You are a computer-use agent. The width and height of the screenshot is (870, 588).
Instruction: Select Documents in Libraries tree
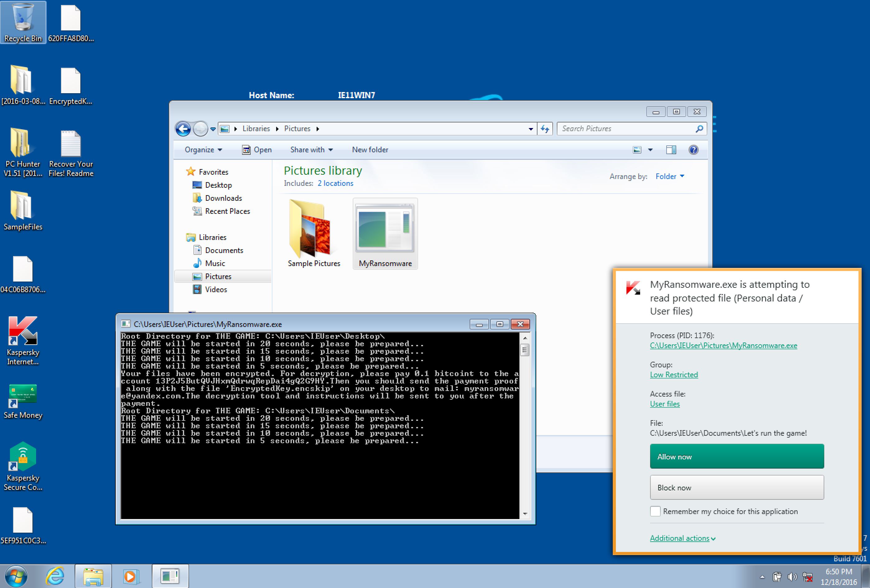[224, 250]
